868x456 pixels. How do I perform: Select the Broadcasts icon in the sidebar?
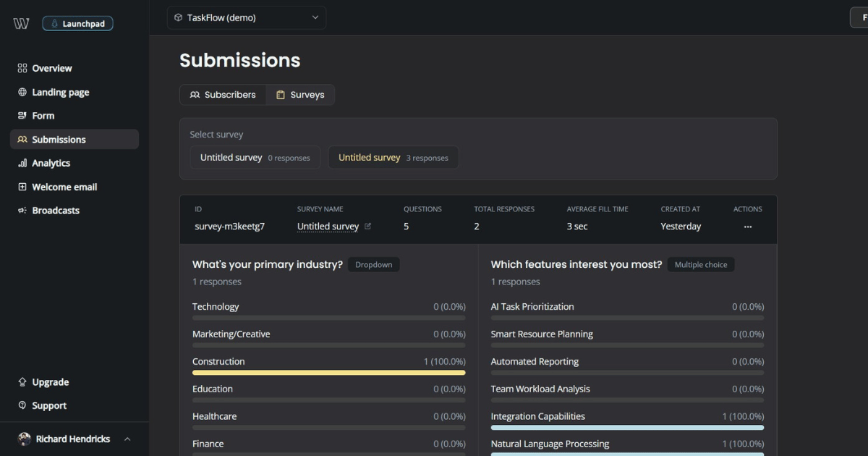[x=22, y=210]
